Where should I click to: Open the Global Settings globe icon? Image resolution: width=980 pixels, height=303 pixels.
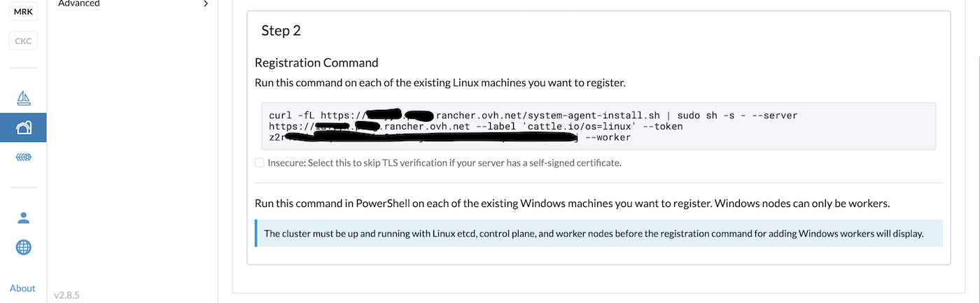tap(23, 247)
